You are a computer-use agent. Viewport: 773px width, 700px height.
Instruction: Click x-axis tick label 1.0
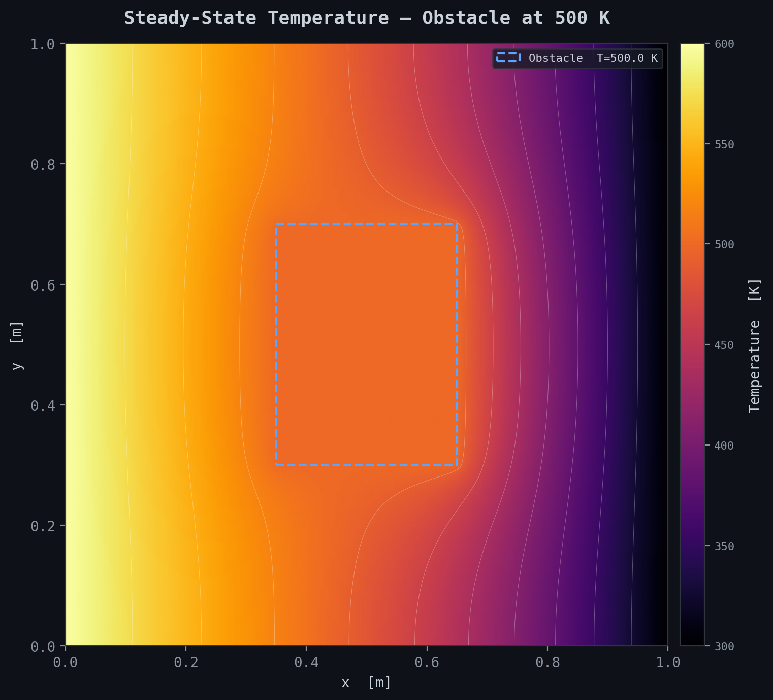click(668, 662)
